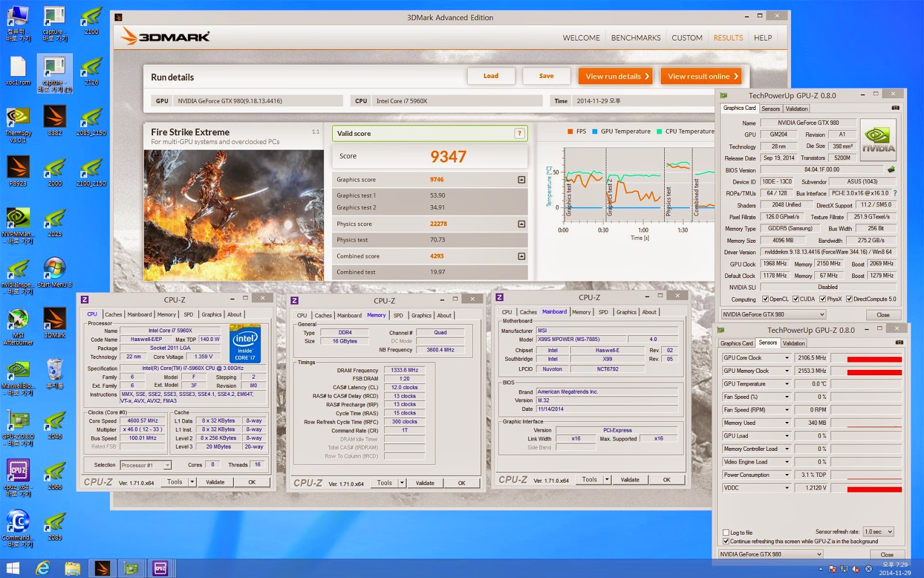This screenshot has height=578, width=924.
Task: Enable the Log to file checkbox
Action: point(726,532)
